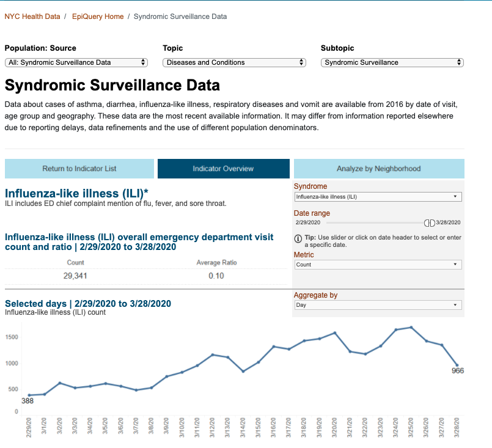Go to the EpiQuery Home breadcrumb link
Viewport: 492px width, 448px height.
(98, 17)
